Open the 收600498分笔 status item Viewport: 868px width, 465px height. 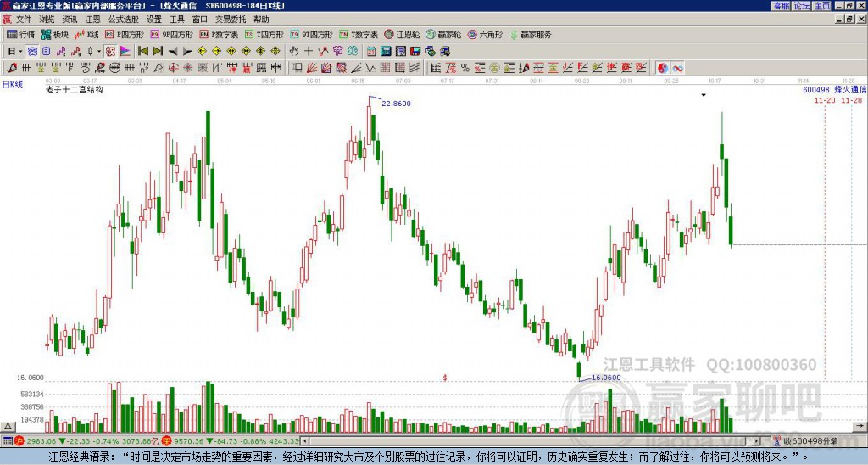806,441
